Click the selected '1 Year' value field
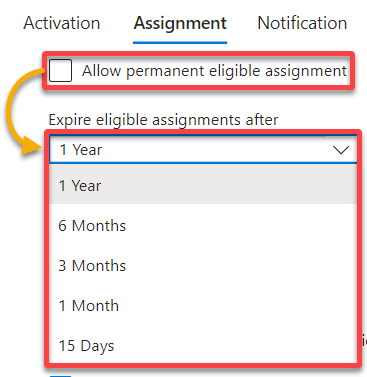The height and width of the screenshot is (377, 367). click(203, 150)
